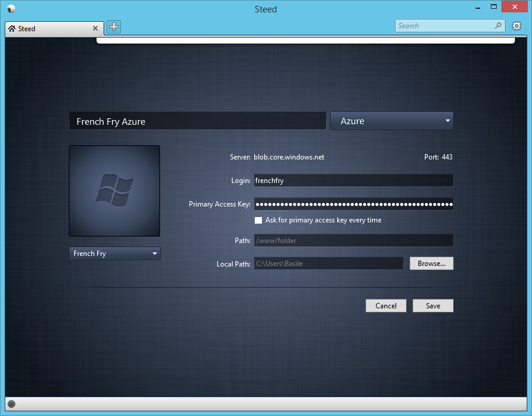This screenshot has width=532, height=416.
Task: Focus the French Fry Azure name field
Action: coord(197,121)
